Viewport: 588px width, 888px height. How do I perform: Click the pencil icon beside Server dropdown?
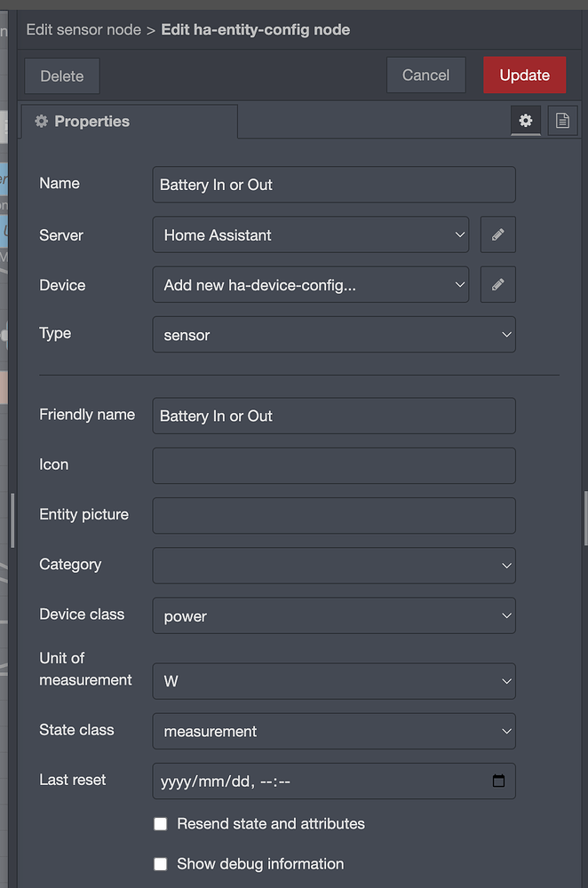(498, 234)
